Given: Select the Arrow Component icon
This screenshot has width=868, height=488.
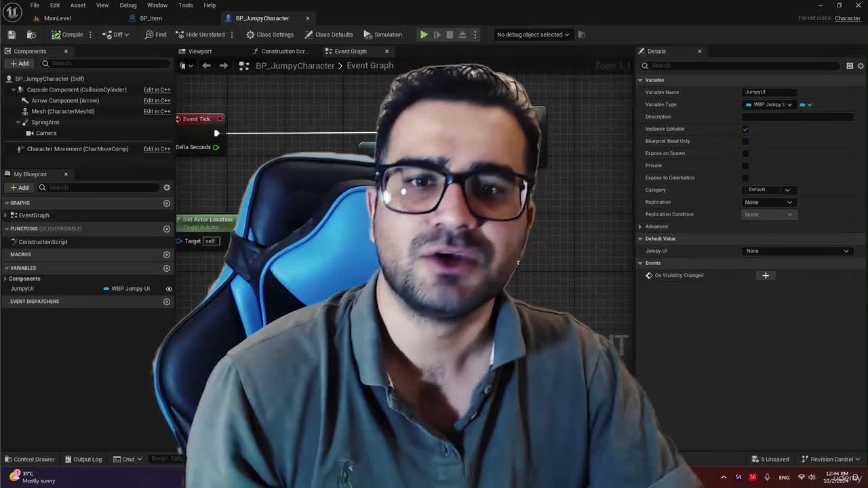Looking at the screenshot, I should coord(25,100).
